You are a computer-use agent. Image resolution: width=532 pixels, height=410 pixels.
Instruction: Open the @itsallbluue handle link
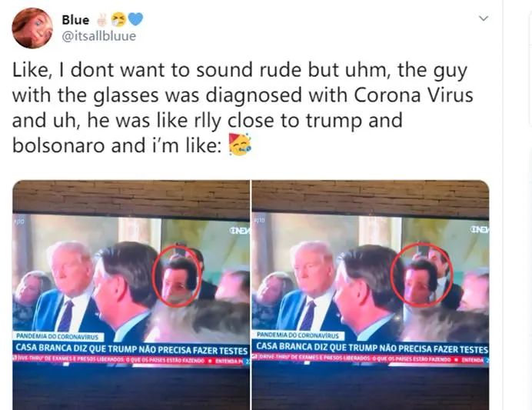[x=98, y=36]
